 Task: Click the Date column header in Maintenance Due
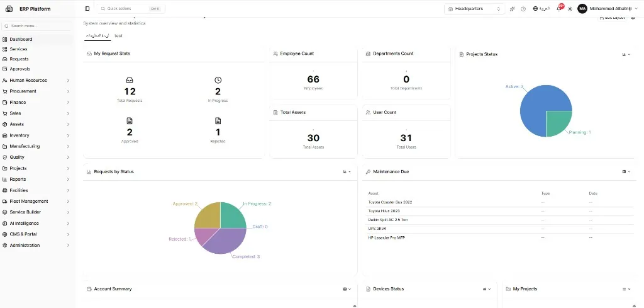click(593, 193)
